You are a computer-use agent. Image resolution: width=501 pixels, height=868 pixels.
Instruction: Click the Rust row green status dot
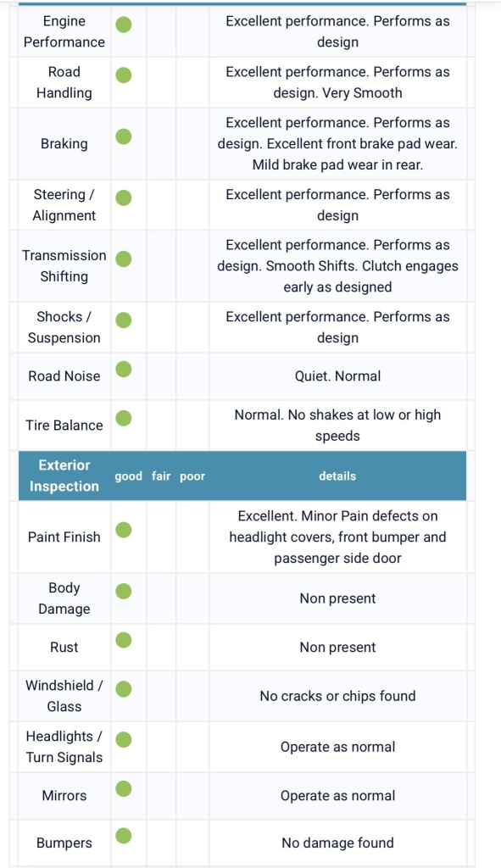124,640
